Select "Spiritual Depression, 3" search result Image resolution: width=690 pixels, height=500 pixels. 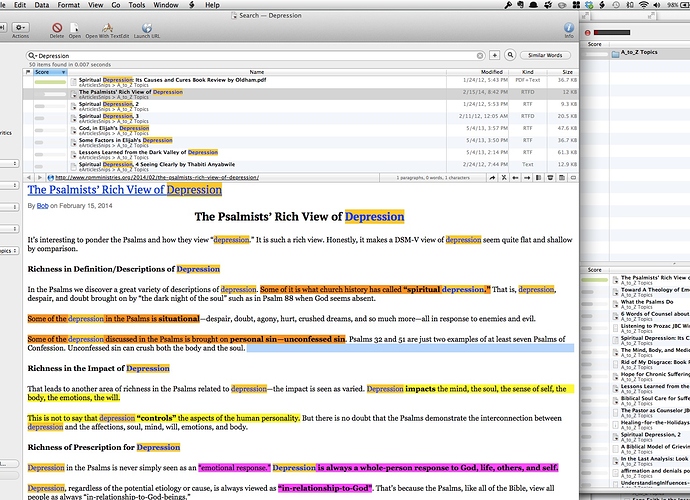pos(108,115)
